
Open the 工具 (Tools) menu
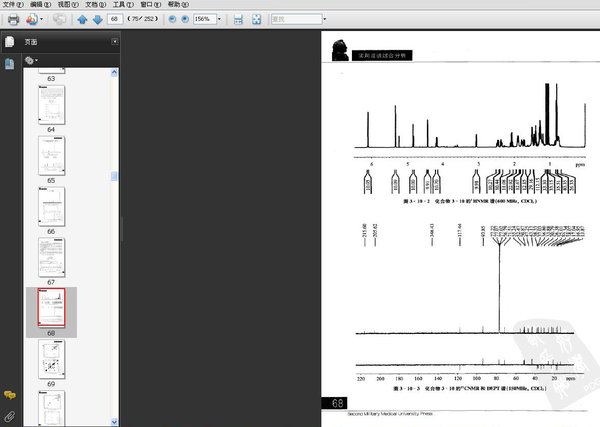click(x=123, y=5)
